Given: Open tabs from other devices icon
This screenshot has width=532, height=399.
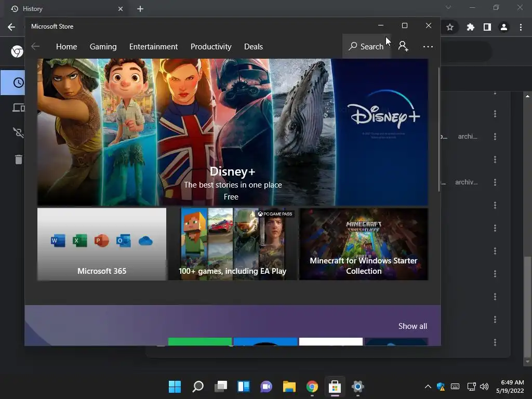Looking at the screenshot, I should 18,108.
